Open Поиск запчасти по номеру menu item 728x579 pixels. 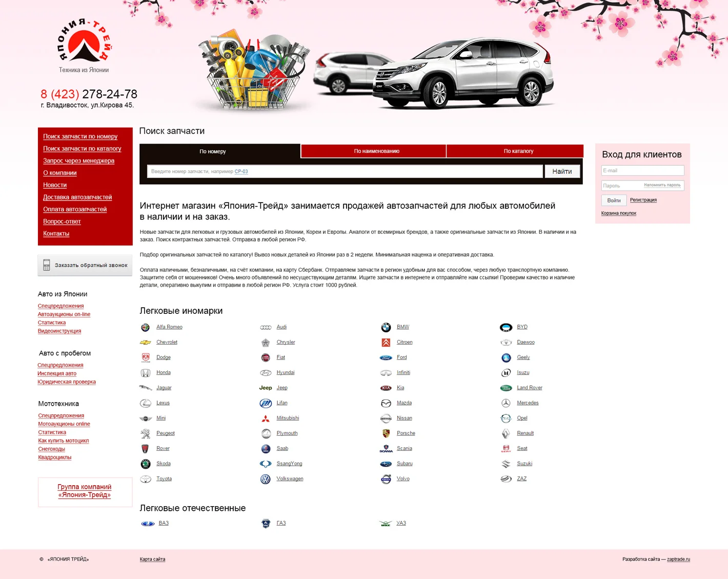(80, 136)
